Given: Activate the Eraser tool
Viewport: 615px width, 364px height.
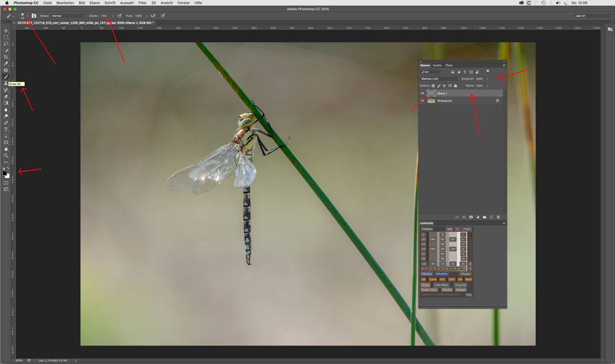Looking at the screenshot, I should (x=6, y=97).
